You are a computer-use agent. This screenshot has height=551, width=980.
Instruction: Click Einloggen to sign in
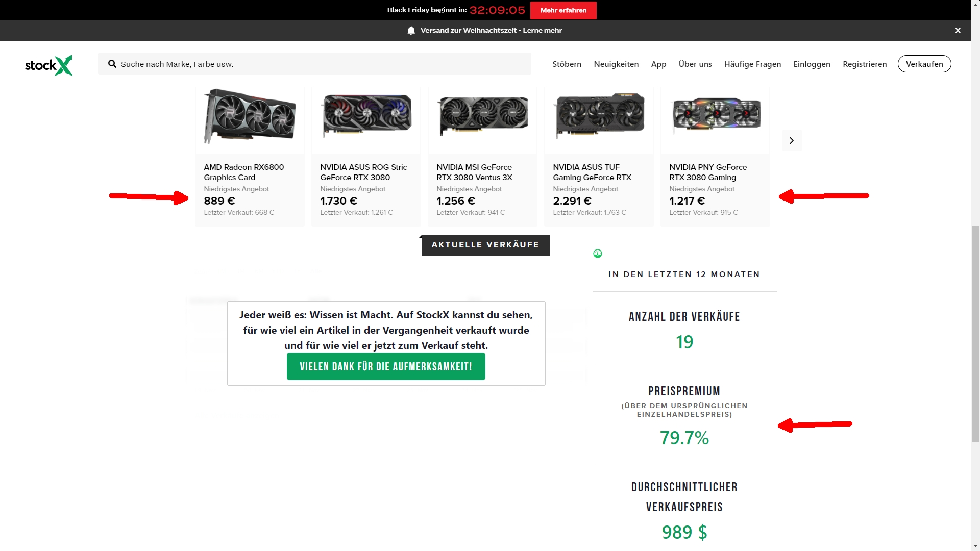click(812, 64)
